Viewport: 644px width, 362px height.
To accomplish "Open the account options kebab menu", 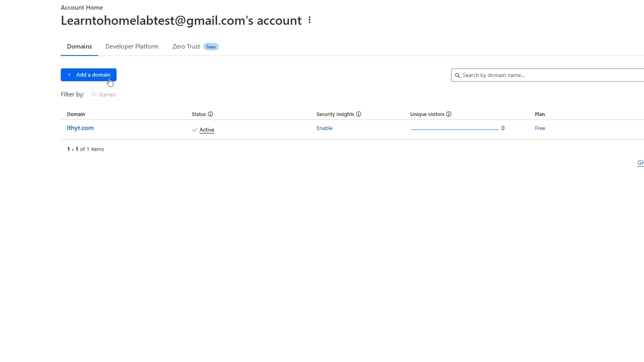I will [x=309, y=20].
